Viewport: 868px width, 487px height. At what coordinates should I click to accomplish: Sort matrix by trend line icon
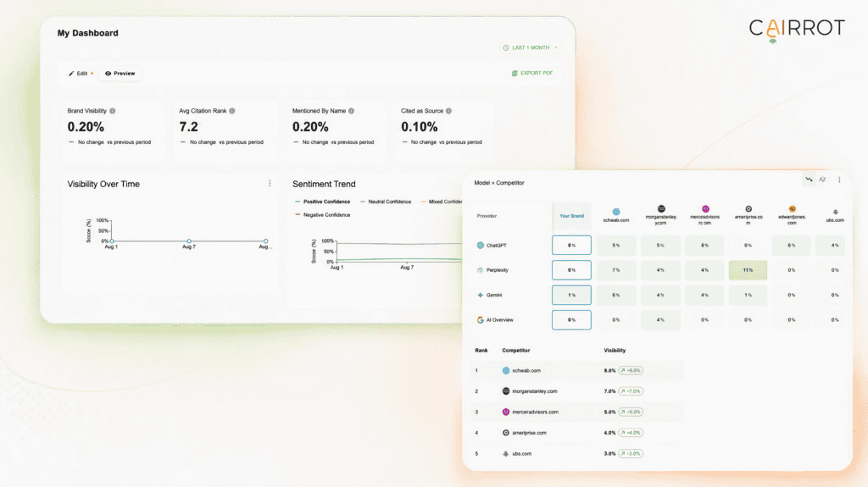pos(809,180)
